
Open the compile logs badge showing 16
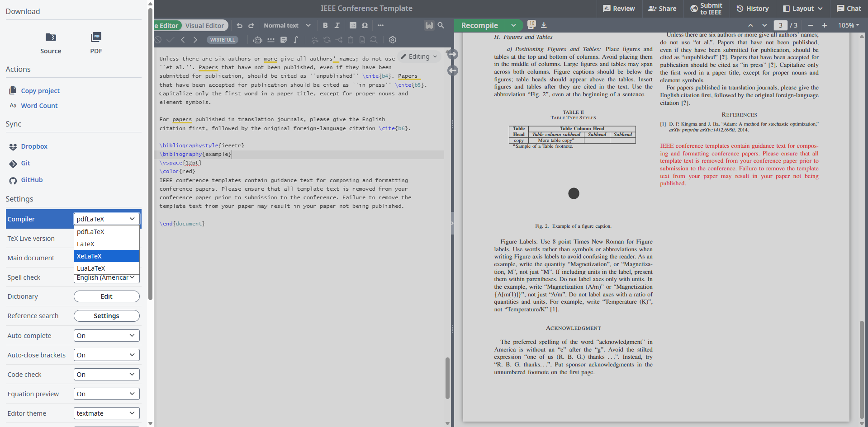click(x=531, y=24)
